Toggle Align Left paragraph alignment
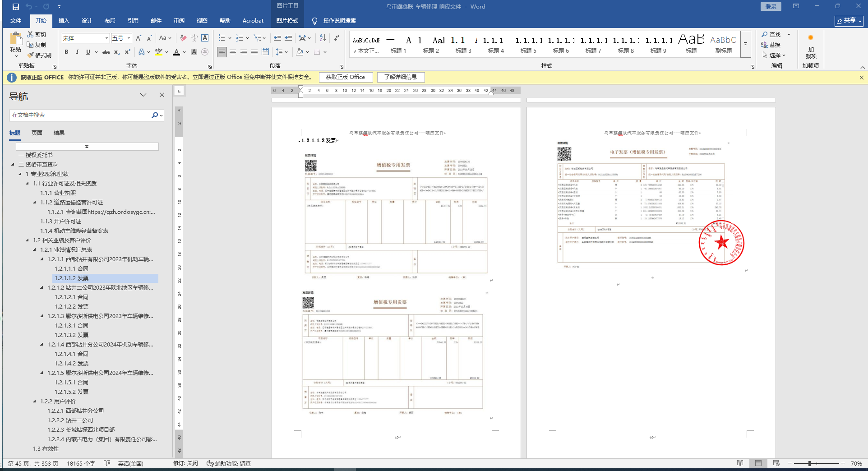The image size is (868, 471). [222, 52]
